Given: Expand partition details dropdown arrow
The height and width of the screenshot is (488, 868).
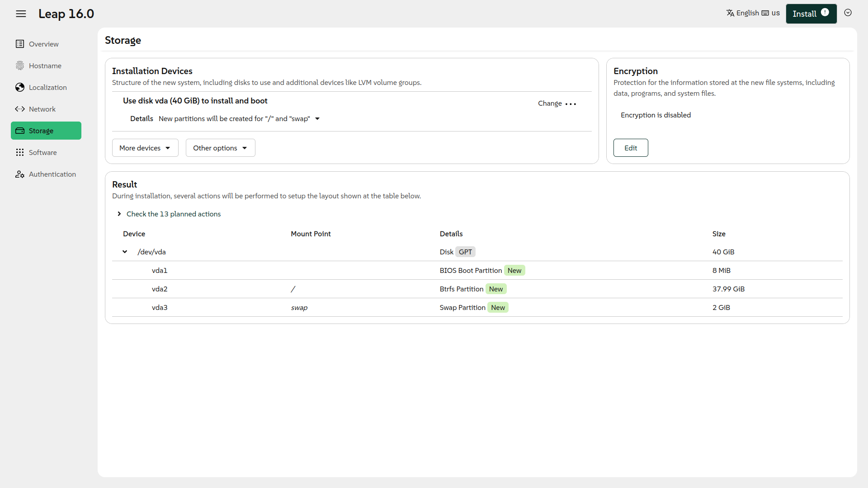Looking at the screenshot, I should (x=317, y=119).
